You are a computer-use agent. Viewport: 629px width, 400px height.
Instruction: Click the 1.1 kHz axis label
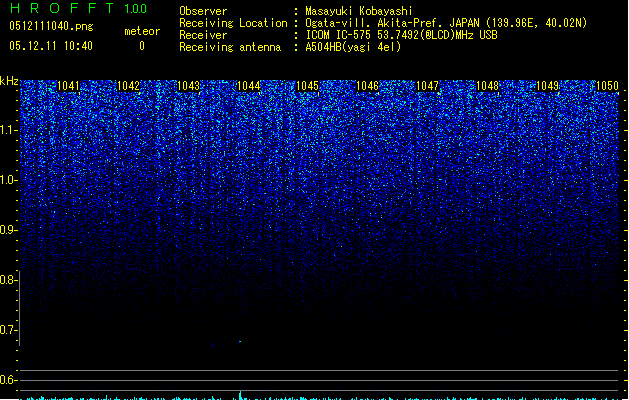pyautogui.click(x=8, y=130)
